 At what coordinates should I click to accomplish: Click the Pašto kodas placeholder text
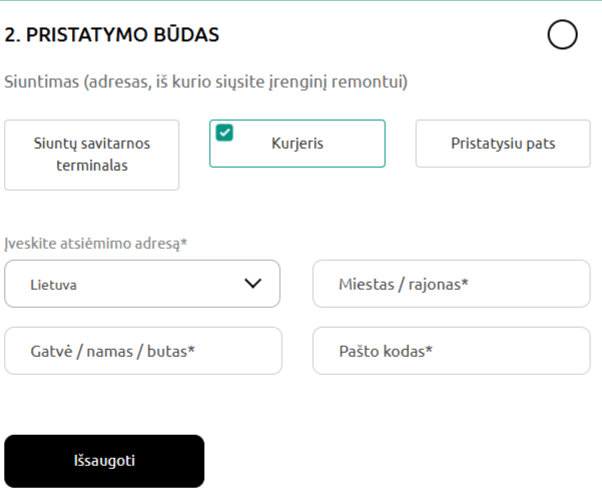click(386, 351)
